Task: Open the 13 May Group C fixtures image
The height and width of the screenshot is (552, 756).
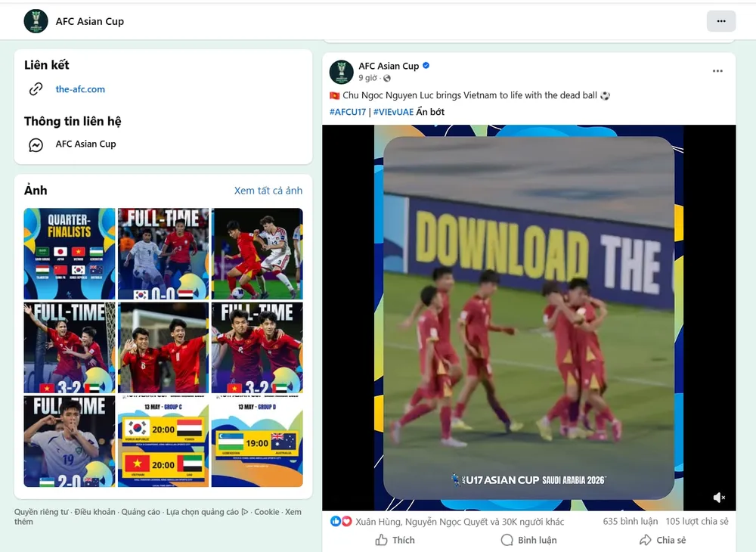Action: [163, 441]
